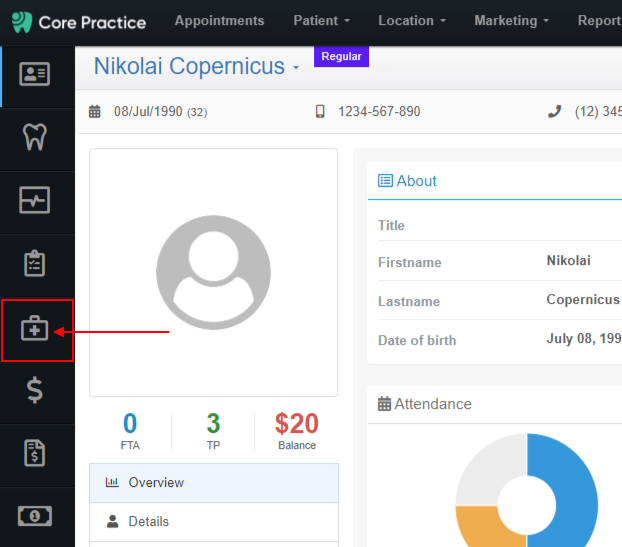Image resolution: width=622 pixels, height=547 pixels.
Task: Click the telephone handset icon
Action: tap(555, 111)
